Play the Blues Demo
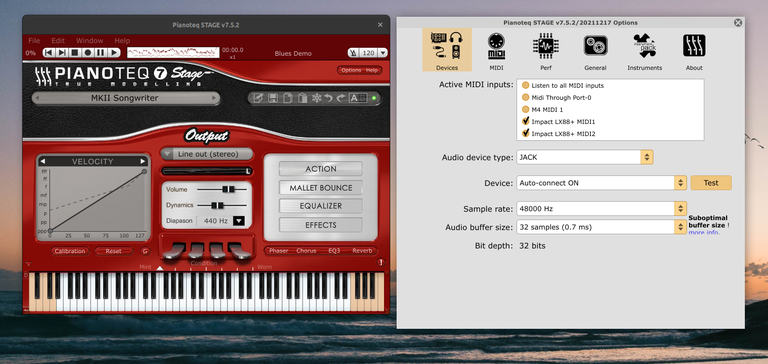 pyautogui.click(x=114, y=52)
